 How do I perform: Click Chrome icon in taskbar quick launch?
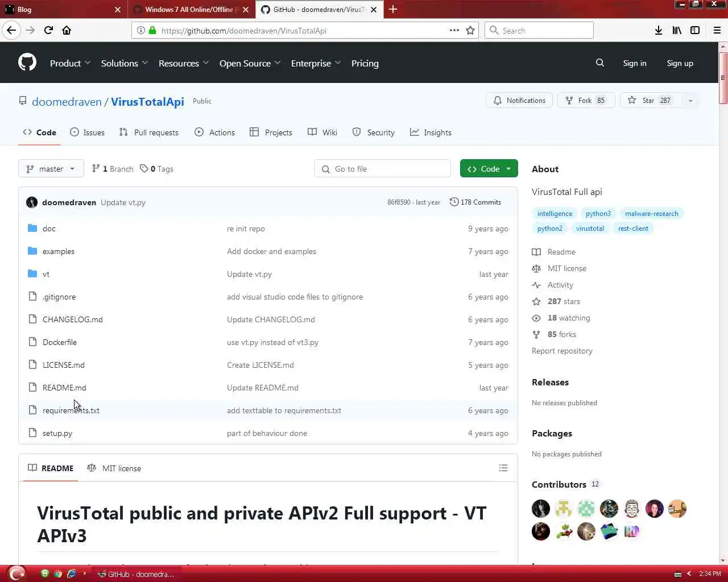(58, 574)
